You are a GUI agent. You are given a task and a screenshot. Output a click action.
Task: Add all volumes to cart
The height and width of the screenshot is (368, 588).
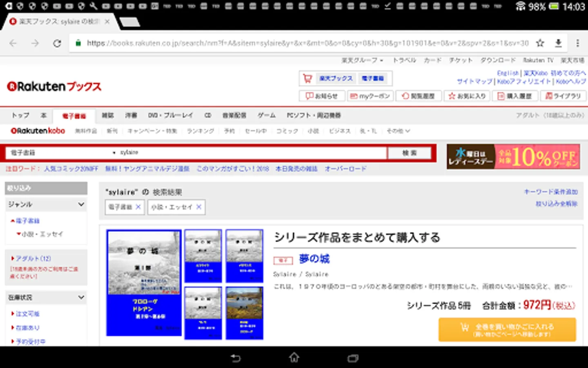point(507,330)
